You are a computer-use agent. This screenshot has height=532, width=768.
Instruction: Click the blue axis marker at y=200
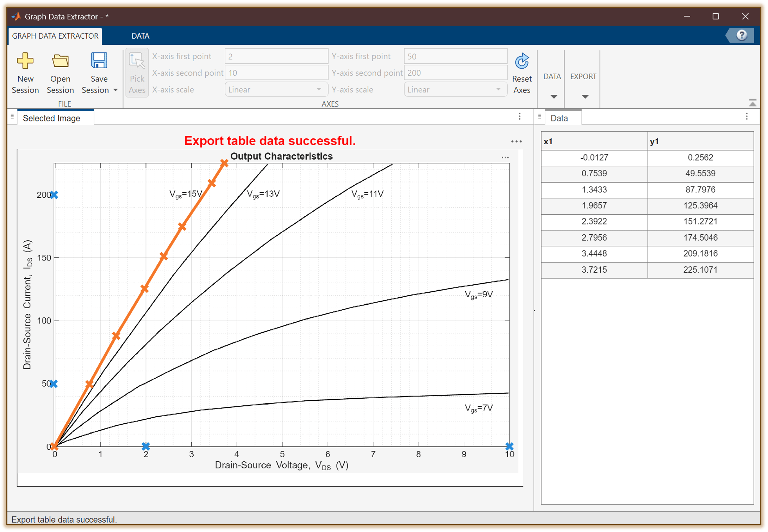pyautogui.click(x=54, y=195)
